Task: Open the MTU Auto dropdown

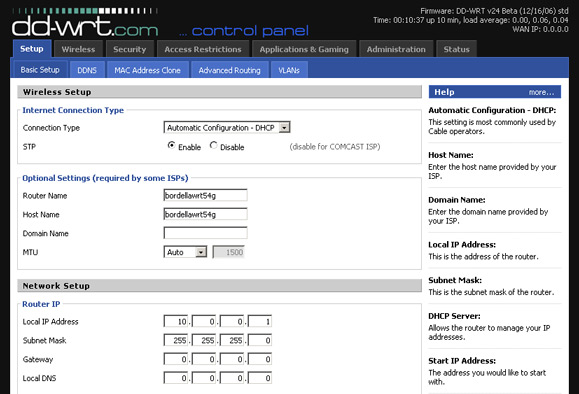Action: pos(185,252)
